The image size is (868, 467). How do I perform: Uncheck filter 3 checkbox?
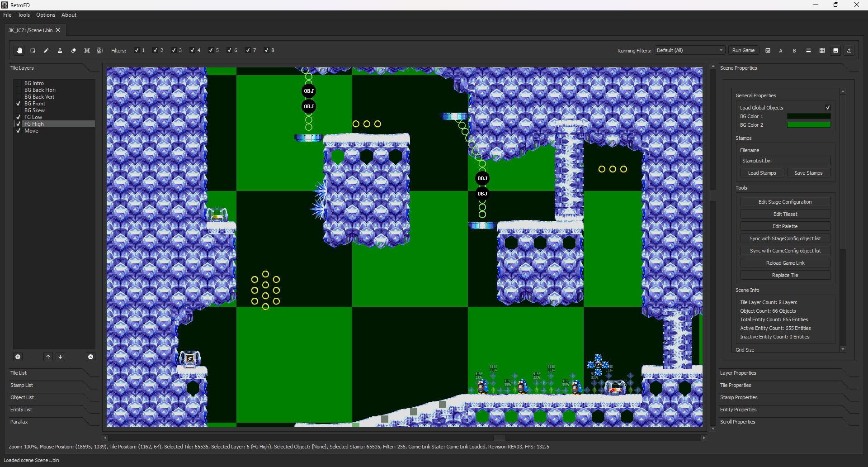(x=174, y=50)
